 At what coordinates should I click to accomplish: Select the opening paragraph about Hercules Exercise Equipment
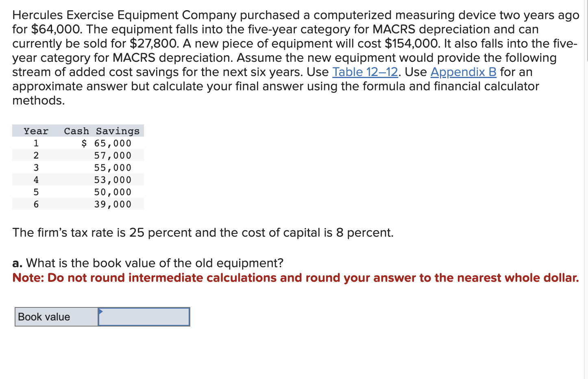click(x=285, y=57)
